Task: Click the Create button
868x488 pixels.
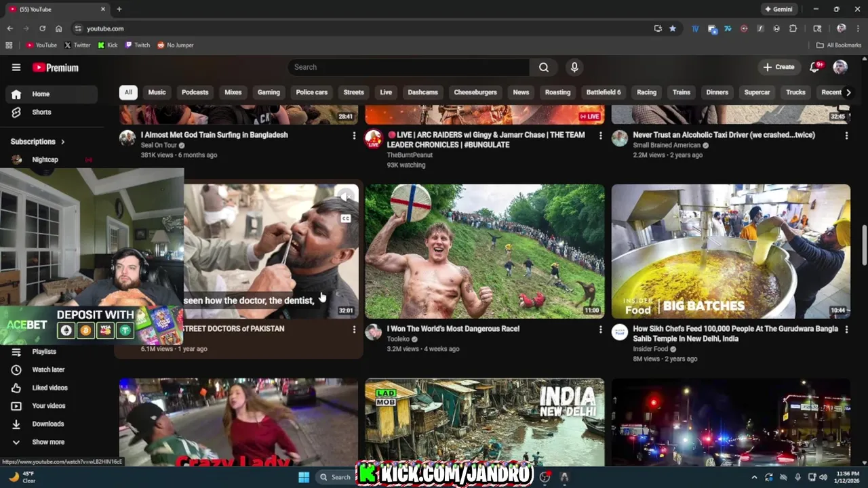Action: click(x=778, y=67)
